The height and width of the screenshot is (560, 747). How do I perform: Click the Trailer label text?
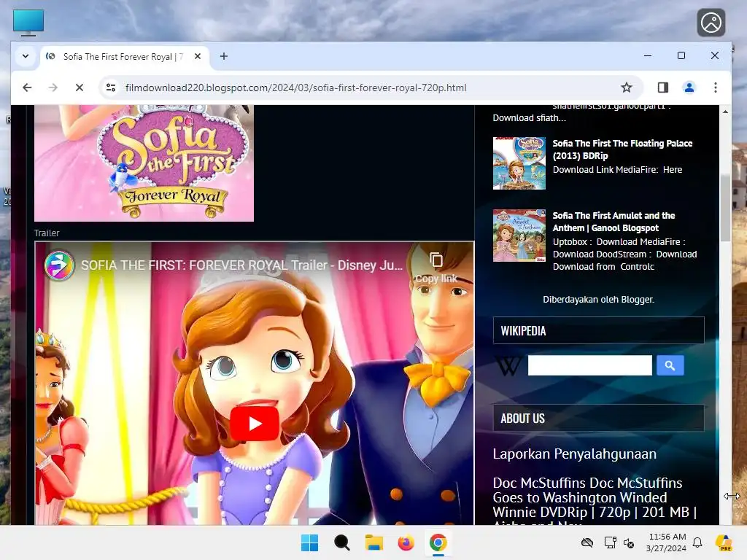(47, 233)
